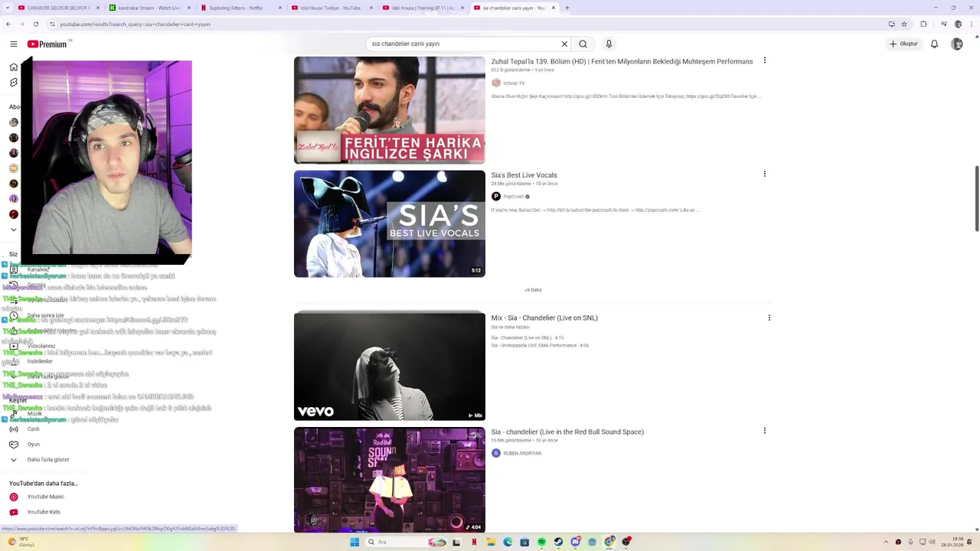This screenshot has height=551, width=980.
Task: Open Spotify from the taskbar
Action: coord(541,542)
